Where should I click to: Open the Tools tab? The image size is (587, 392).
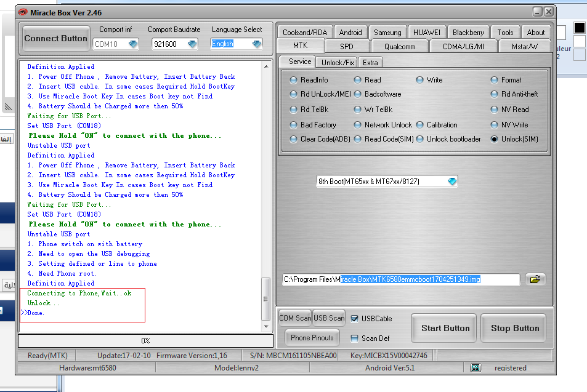(505, 32)
